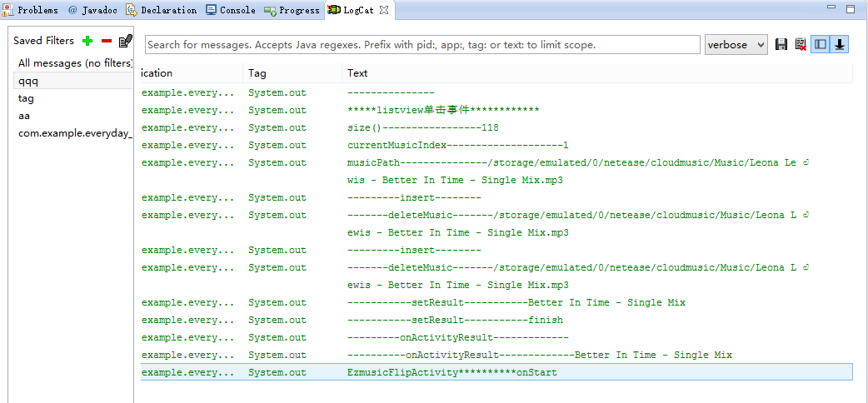868x403 pixels.
Task: Maximize the LogCat view panel
Action: pos(851,8)
